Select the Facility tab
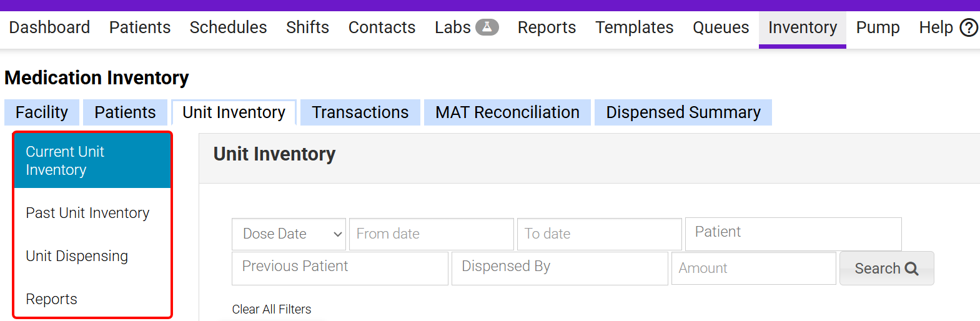Viewport: 980px width, 321px height. tap(42, 112)
